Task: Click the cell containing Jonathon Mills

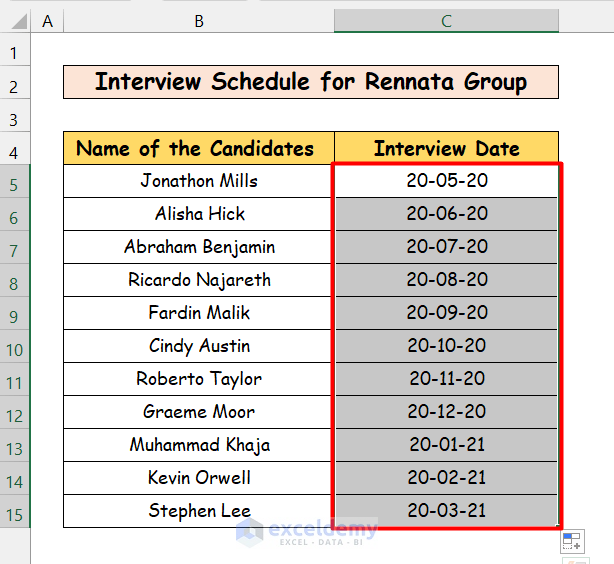Action: [x=198, y=181]
